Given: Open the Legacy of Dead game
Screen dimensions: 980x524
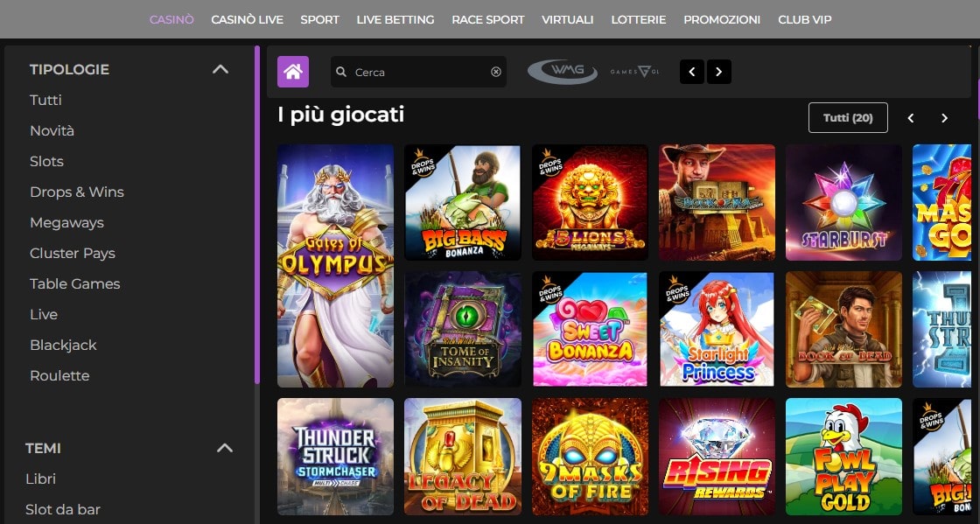Looking at the screenshot, I should 463,457.
